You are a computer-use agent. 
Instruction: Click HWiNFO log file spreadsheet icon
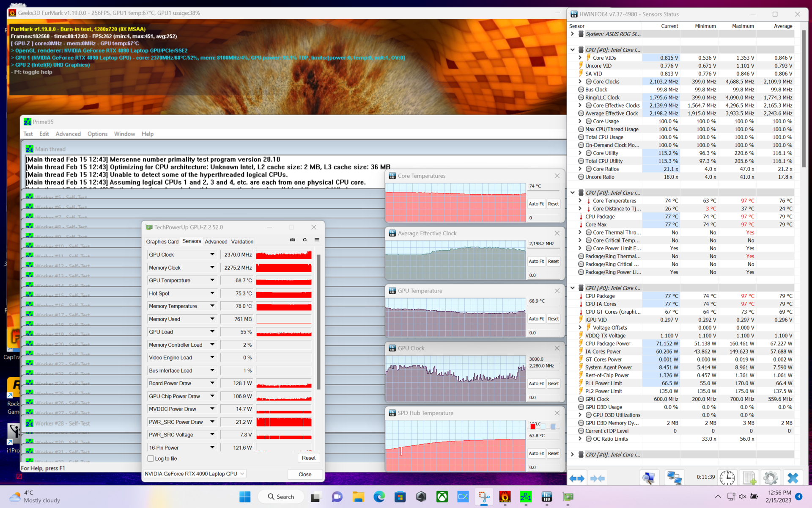pos(749,478)
